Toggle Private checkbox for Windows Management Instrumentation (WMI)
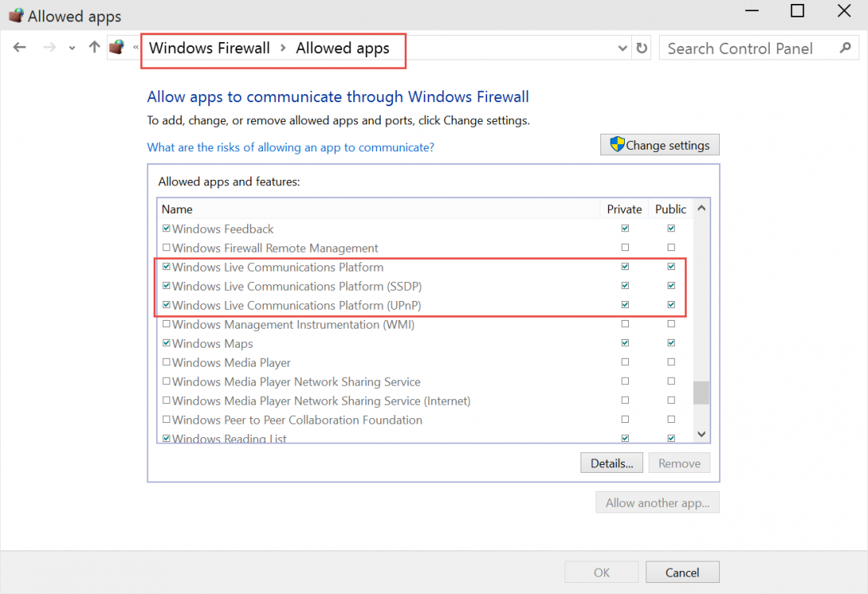Screen dimensions: 868x594 pyautogui.click(x=625, y=324)
